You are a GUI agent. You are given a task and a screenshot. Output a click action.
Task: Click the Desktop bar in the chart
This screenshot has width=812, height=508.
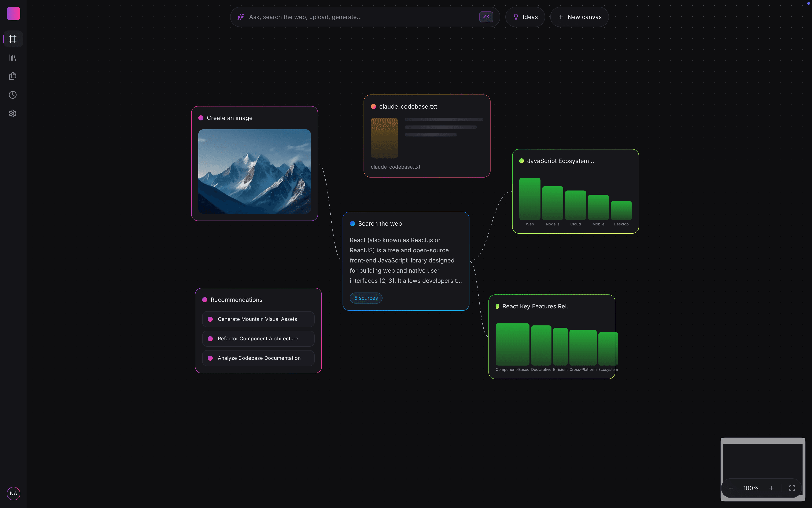coord(621,211)
